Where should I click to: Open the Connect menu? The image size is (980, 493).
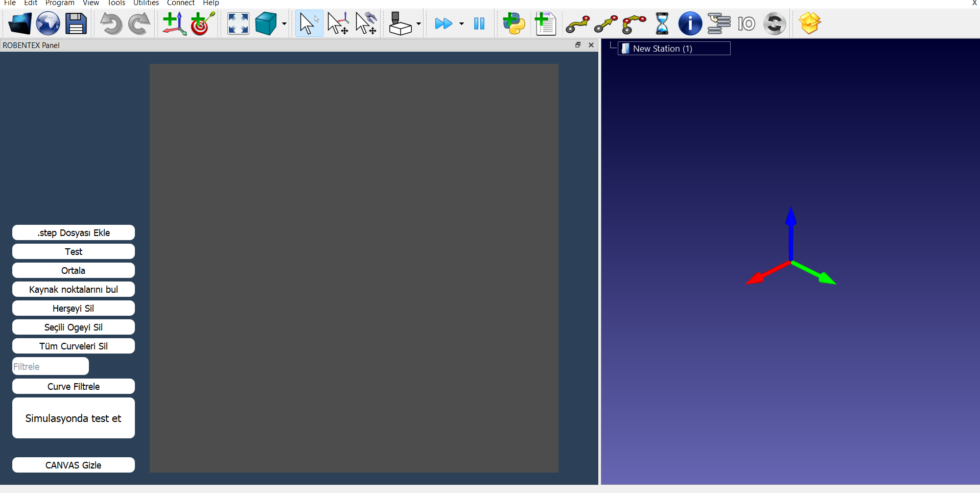[181, 3]
